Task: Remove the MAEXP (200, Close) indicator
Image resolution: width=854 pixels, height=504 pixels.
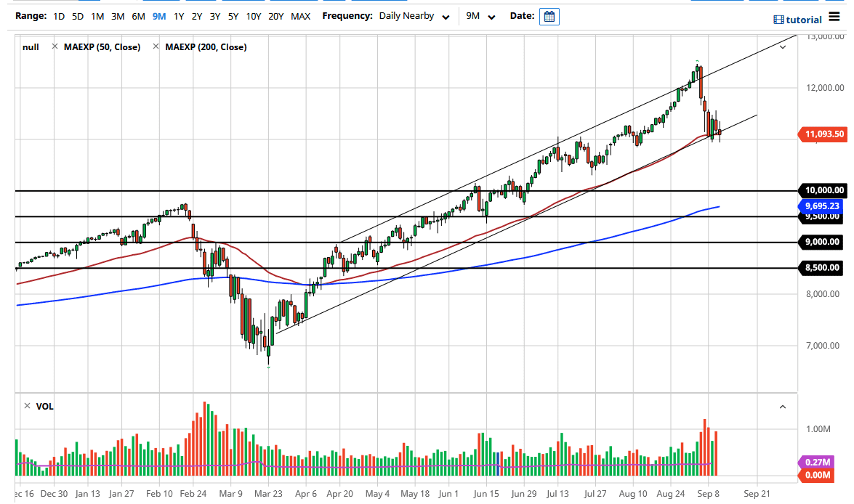Action: pyautogui.click(x=156, y=47)
